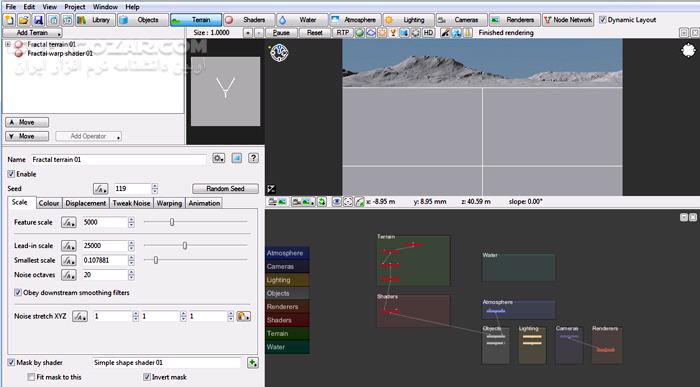Click the animation button for Lead-in scale
700x387 pixels.
click(x=69, y=246)
